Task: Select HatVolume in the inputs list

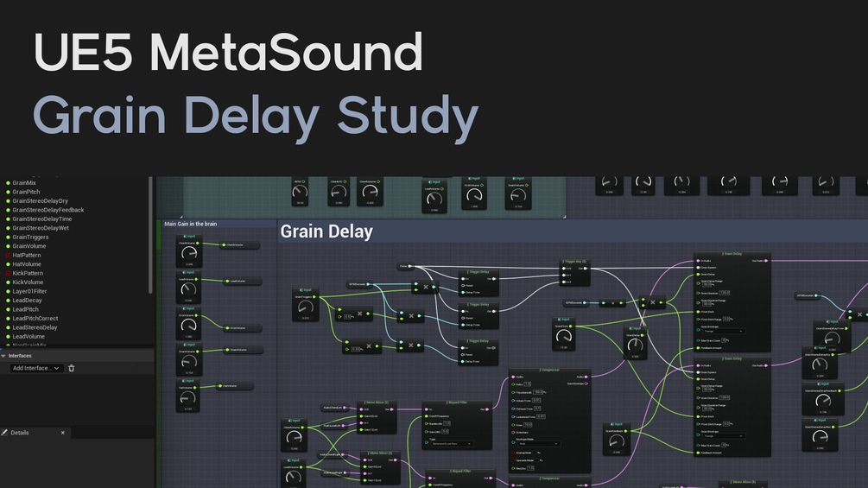Action: coord(27,264)
